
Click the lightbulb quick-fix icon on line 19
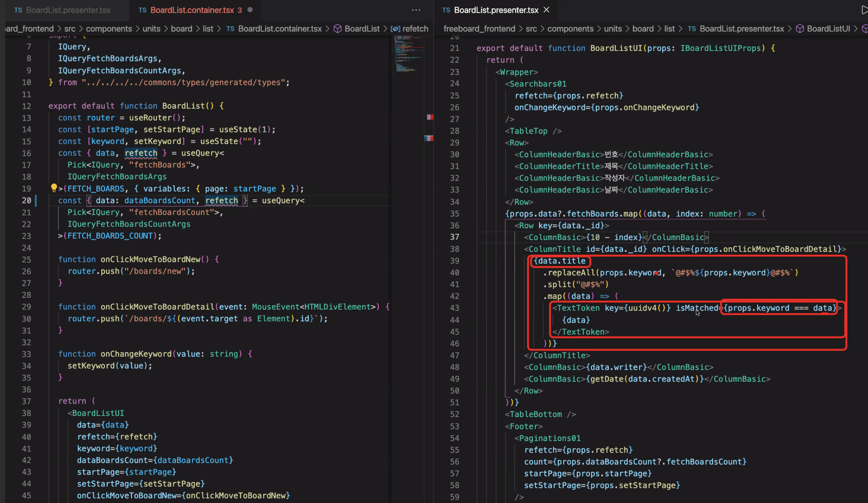[54, 188]
